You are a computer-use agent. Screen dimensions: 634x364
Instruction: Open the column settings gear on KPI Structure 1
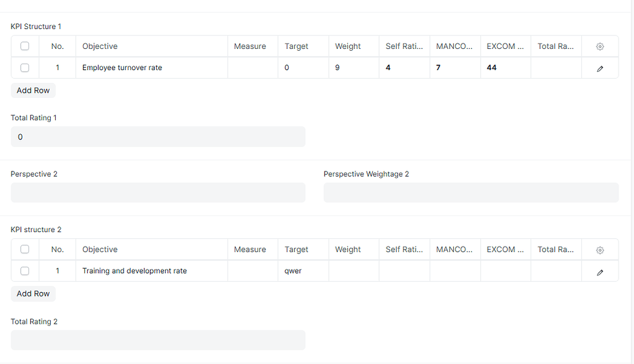(x=599, y=46)
